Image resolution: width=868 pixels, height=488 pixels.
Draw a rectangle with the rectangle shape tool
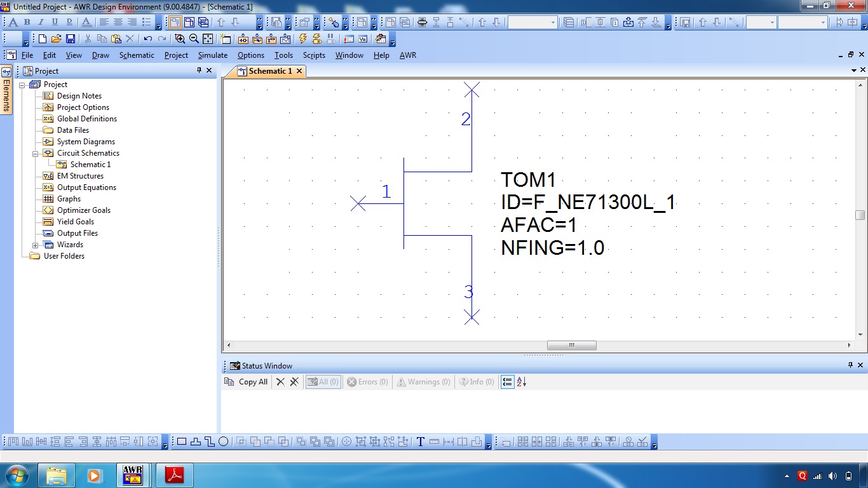coord(182,442)
